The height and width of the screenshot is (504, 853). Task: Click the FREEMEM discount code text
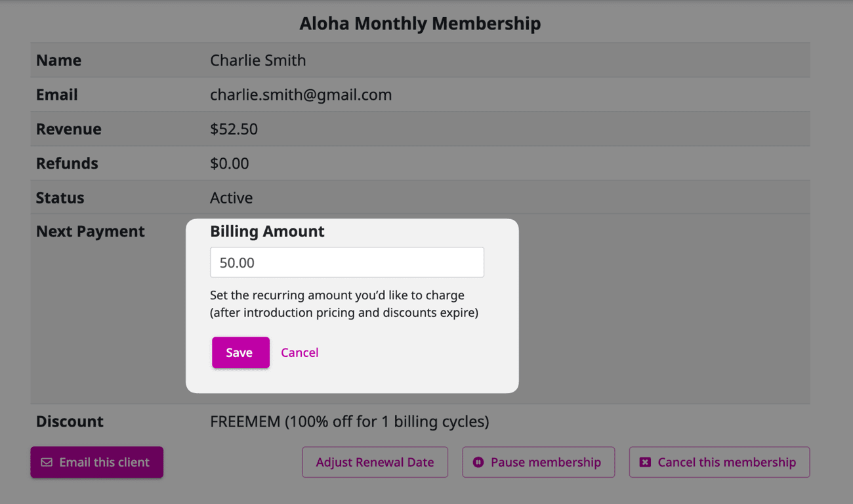pyautogui.click(x=245, y=421)
